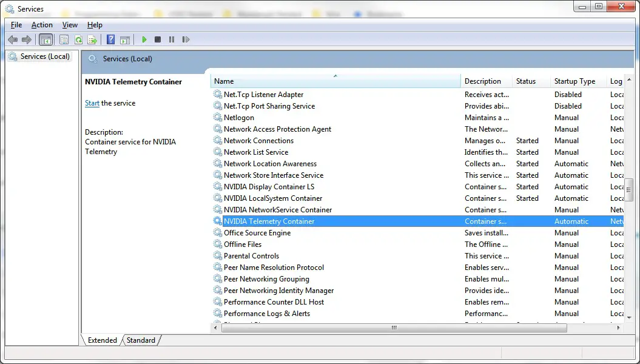The height and width of the screenshot is (364, 640).
Task: Click the horizontal scrollbar left arrow
Action: click(x=215, y=328)
